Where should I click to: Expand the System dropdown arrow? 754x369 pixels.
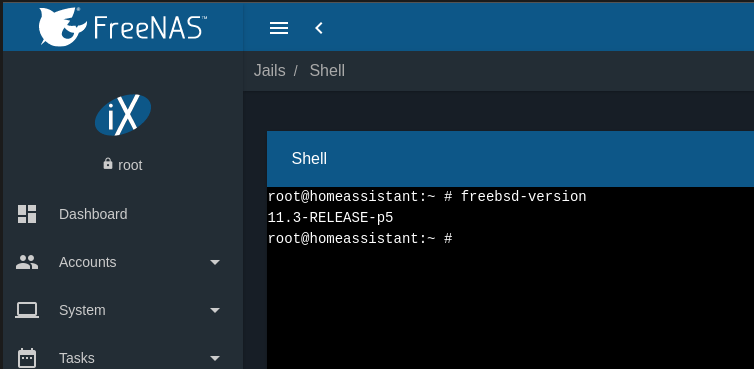pyautogui.click(x=215, y=310)
